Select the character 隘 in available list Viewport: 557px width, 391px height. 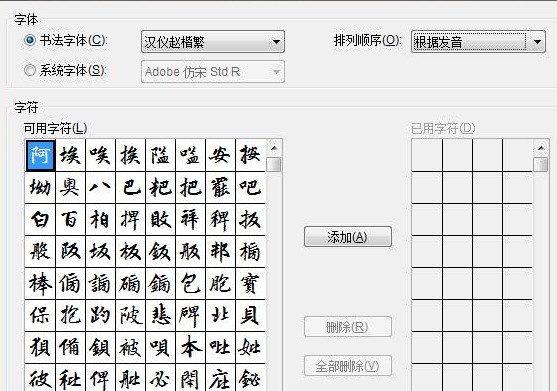(x=161, y=155)
